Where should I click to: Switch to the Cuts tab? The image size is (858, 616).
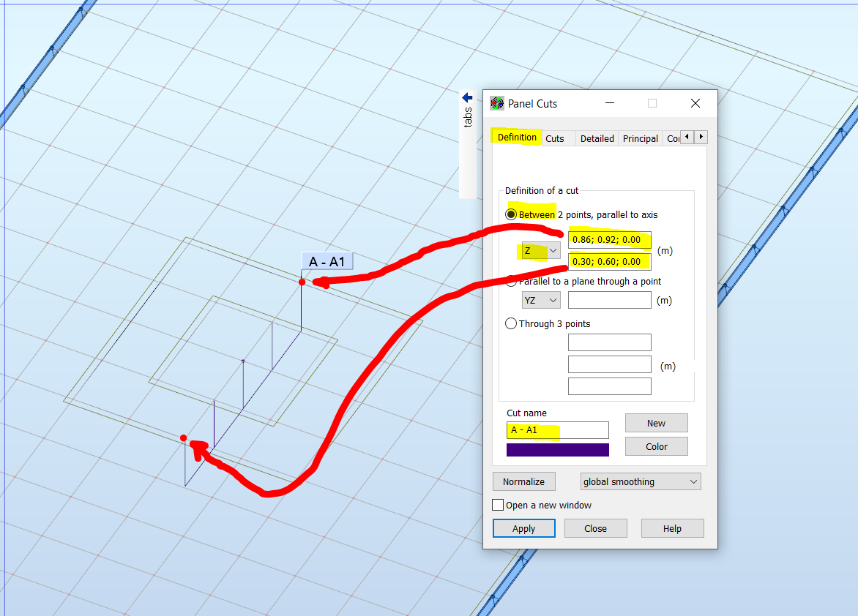[x=556, y=138]
